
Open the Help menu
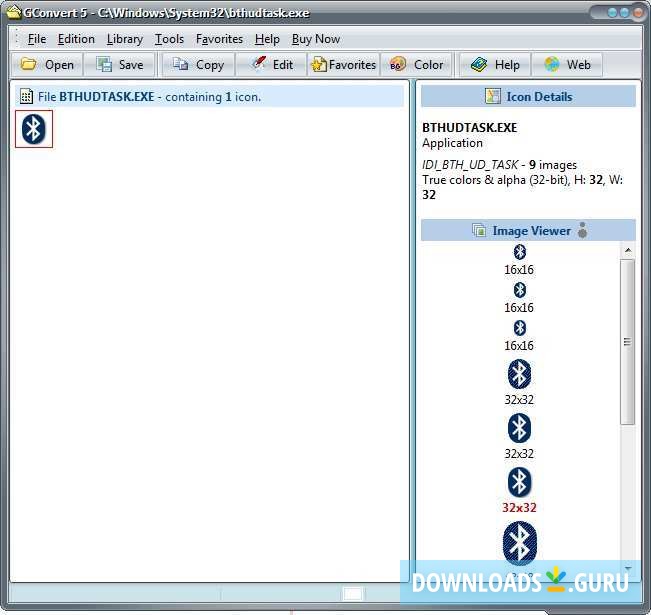[x=267, y=39]
